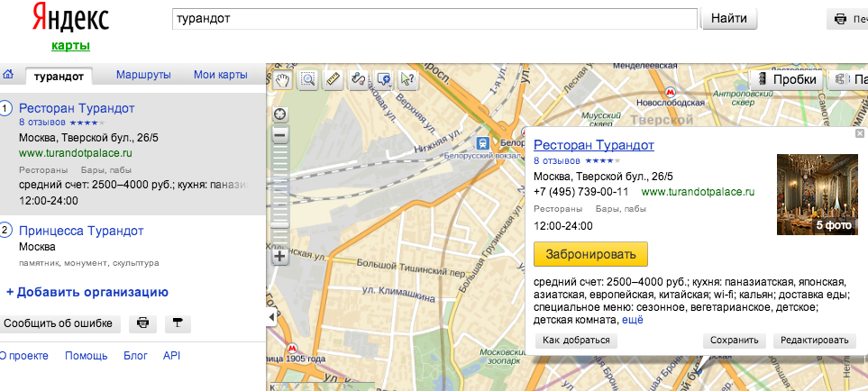This screenshot has width=868, height=391.
Task: Click the Улица 1905 года metro icon
Action: (291, 349)
